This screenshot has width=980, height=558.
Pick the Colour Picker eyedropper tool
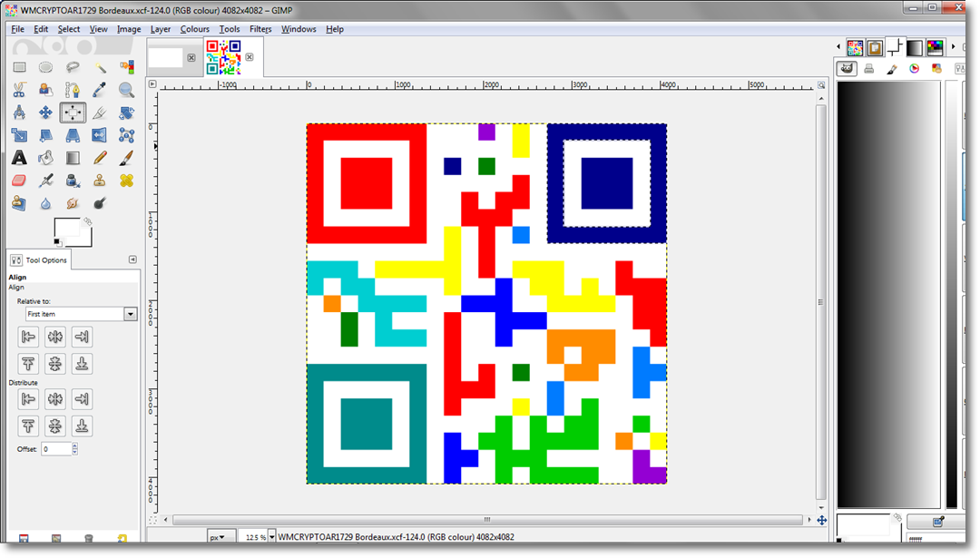[100, 90]
